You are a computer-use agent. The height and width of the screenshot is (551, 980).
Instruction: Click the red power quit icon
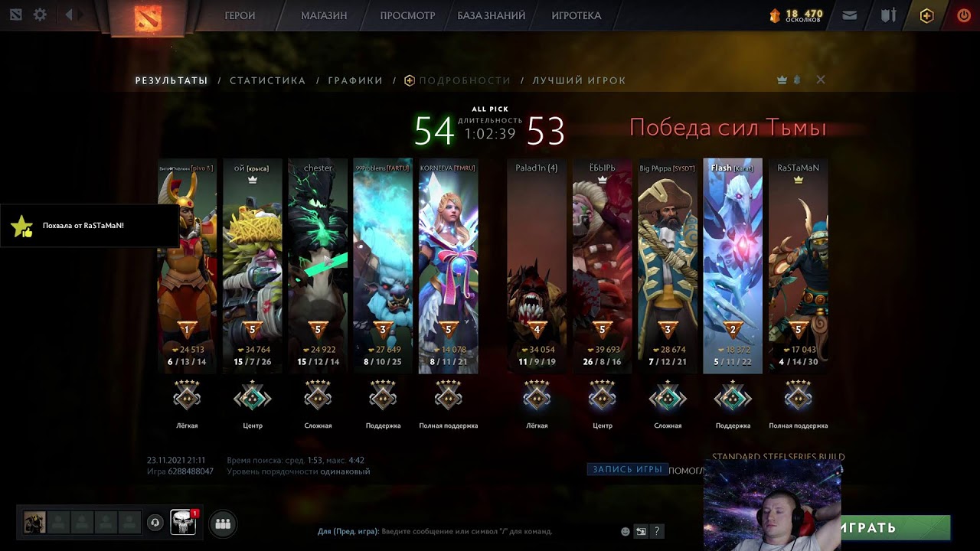pos(964,15)
